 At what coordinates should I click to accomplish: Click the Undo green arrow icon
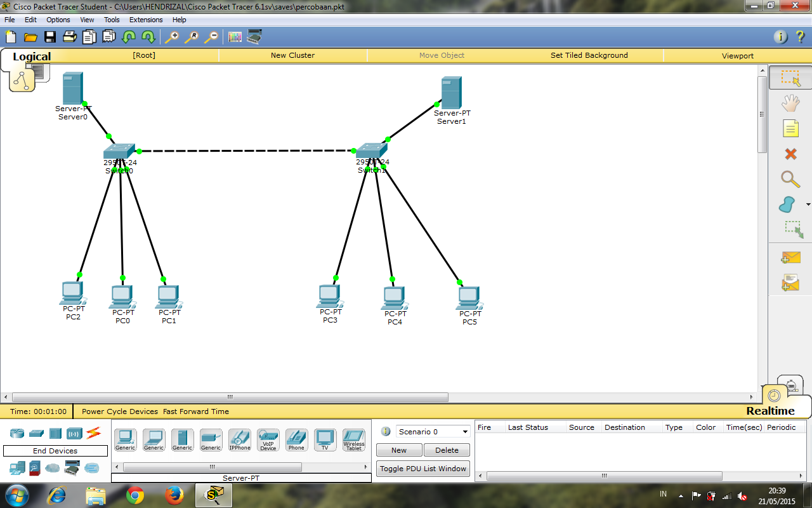click(x=129, y=37)
